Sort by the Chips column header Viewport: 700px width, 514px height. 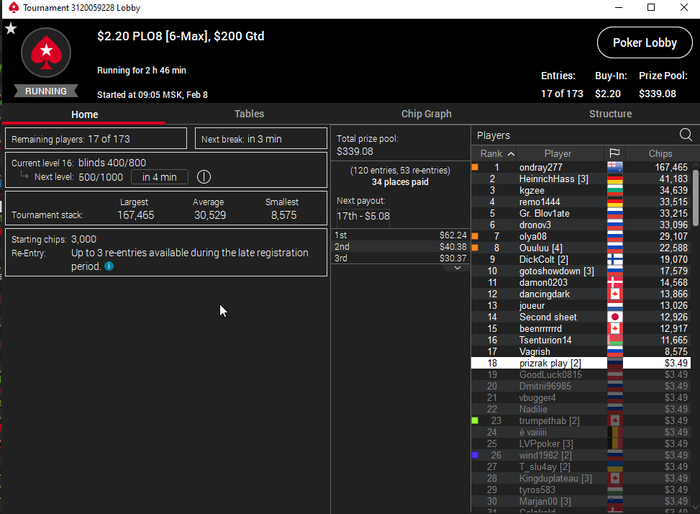pos(660,154)
